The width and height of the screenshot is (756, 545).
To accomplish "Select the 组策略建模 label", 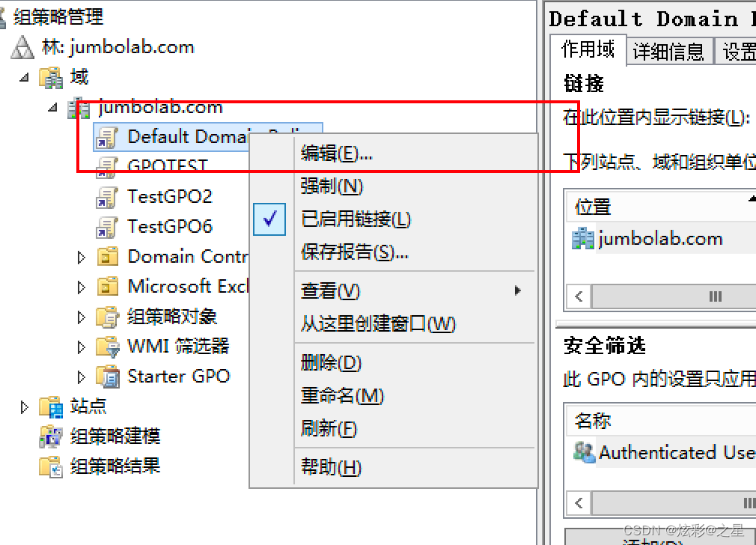I will (x=115, y=436).
